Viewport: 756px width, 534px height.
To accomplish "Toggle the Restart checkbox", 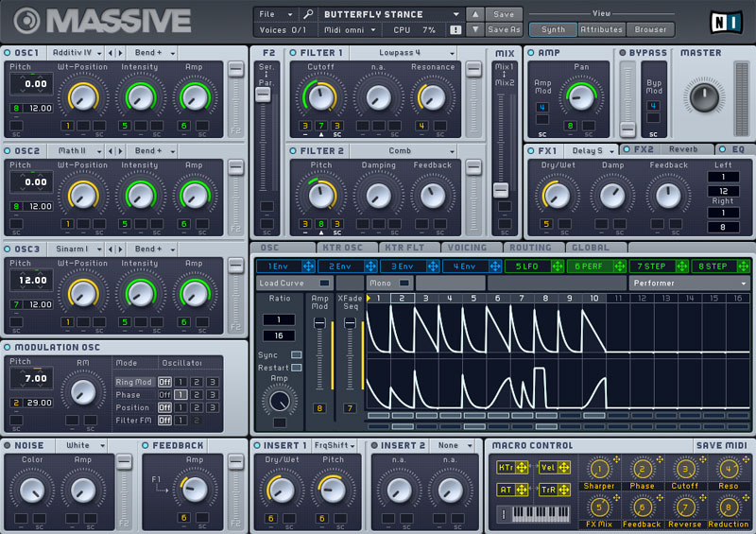I will (x=297, y=368).
